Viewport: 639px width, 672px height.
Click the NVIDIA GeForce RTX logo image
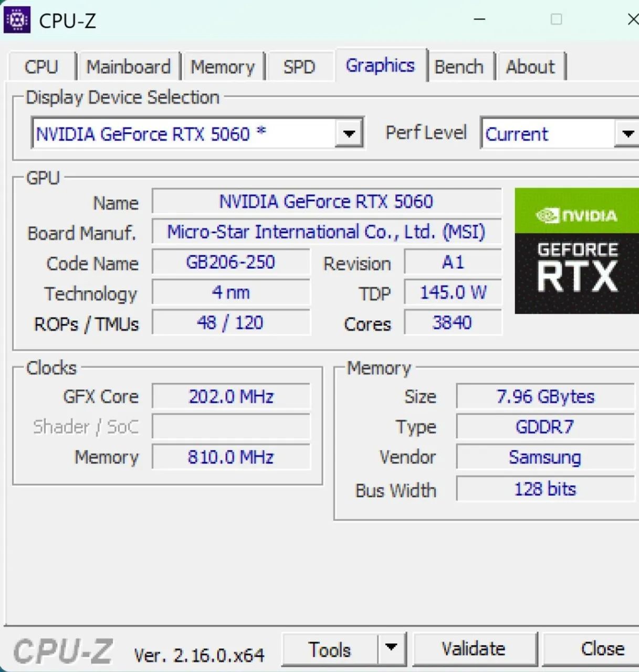[577, 251]
